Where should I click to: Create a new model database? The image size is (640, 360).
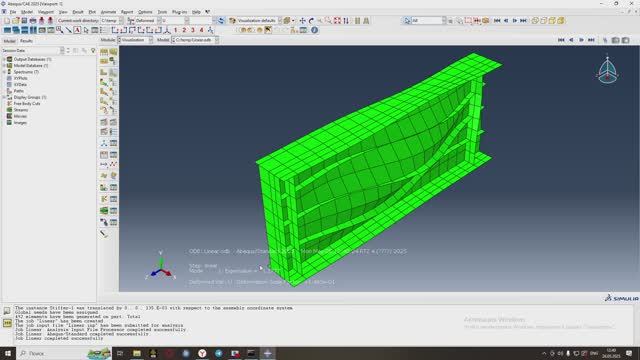(x=7, y=20)
